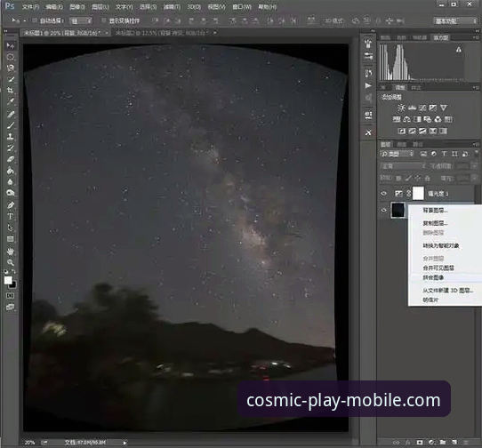
Task: Choose 拼合图像 from the context menu
Action: tap(433, 277)
